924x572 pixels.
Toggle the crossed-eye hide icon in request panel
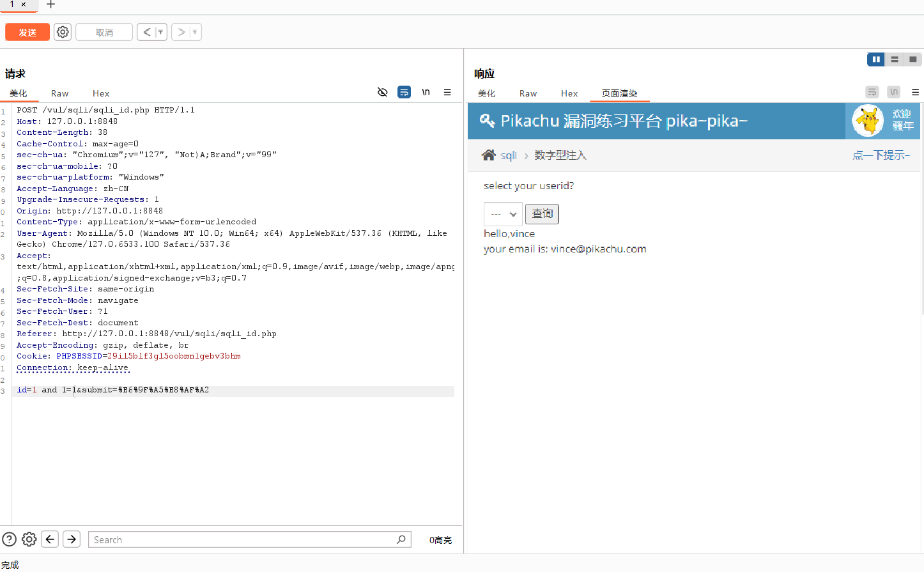click(383, 92)
